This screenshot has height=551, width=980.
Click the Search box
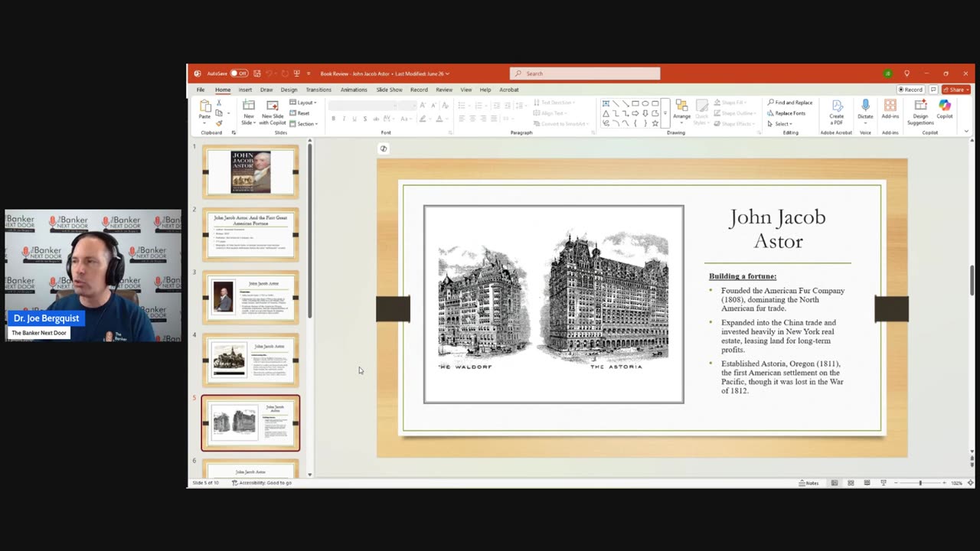pos(585,73)
